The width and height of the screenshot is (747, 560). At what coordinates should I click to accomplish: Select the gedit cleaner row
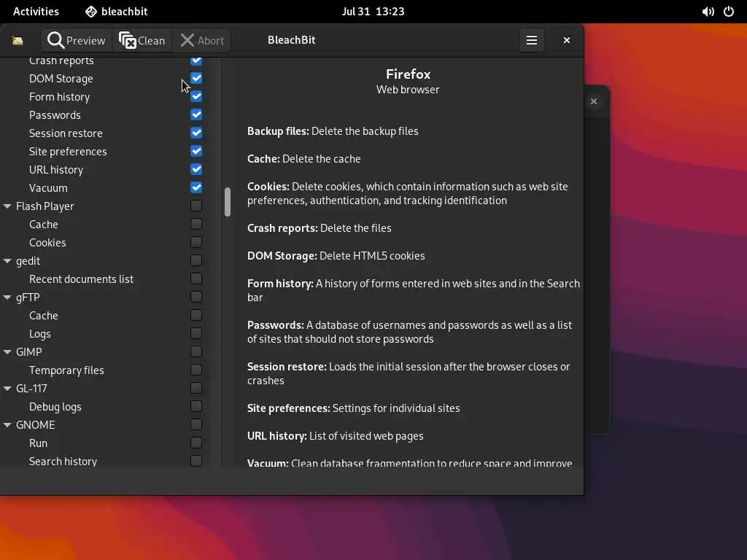(105, 261)
